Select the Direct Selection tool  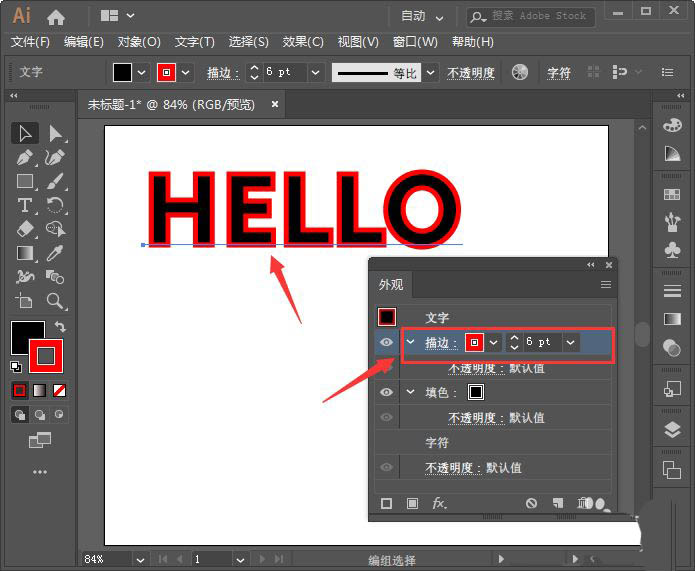tap(55, 133)
